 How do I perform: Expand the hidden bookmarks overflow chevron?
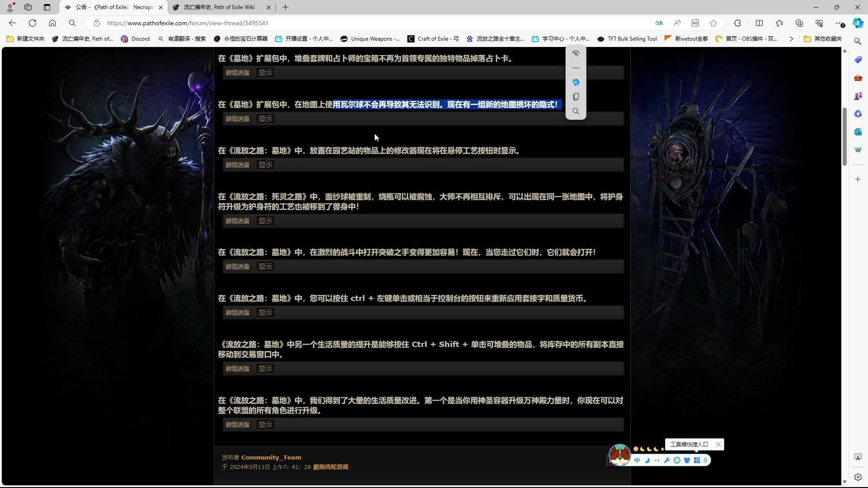[x=791, y=39]
